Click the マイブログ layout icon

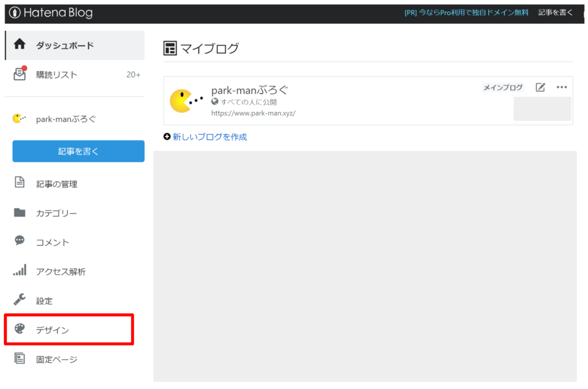pos(170,49)
